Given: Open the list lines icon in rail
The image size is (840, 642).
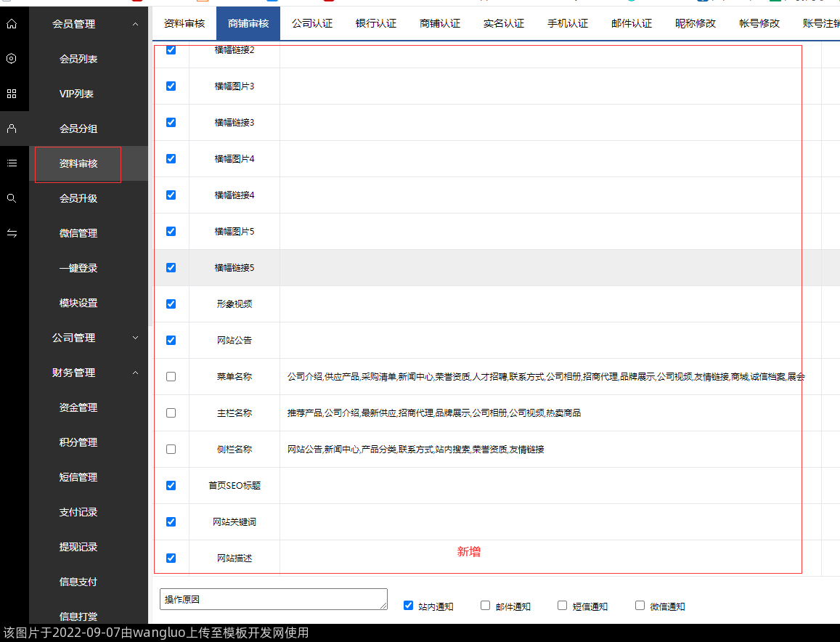Looking at the screenshot, I should 12,163.
